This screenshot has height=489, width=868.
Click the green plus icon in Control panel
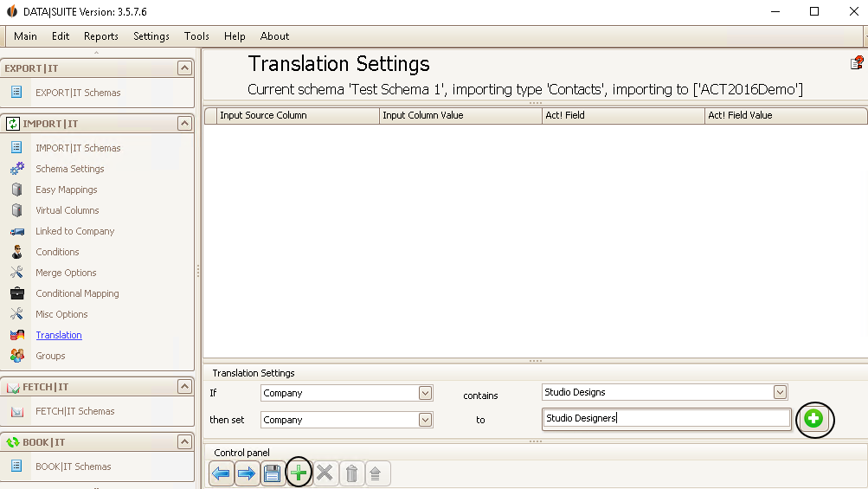(x=299, y=473)
